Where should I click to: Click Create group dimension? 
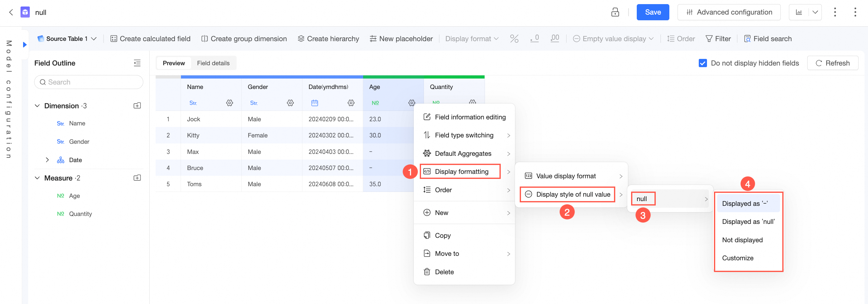pos(244,39)
